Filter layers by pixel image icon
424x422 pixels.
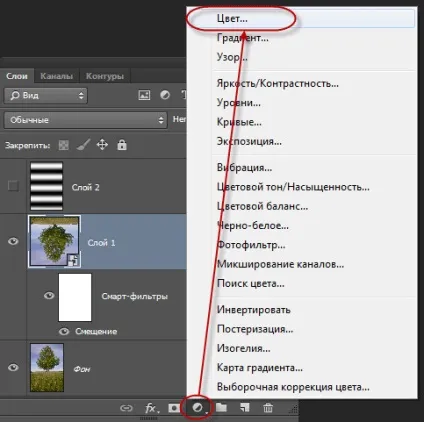[144, 95]
